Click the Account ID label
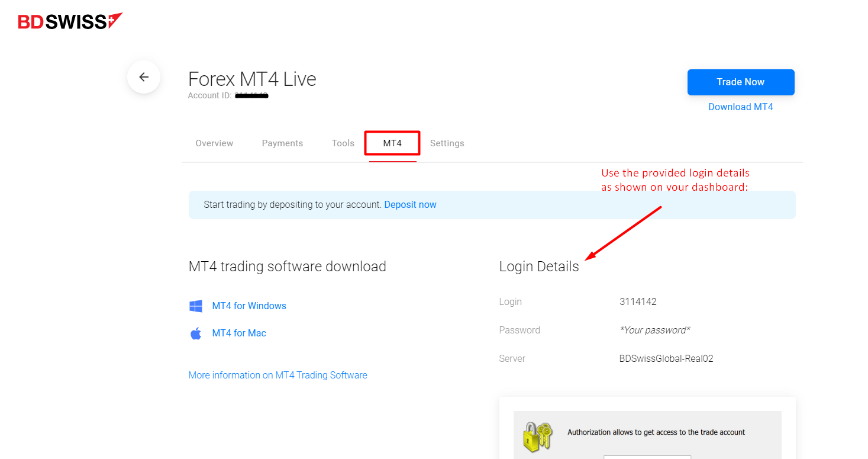This screenshot has height=459, width=868. point(210,95)
